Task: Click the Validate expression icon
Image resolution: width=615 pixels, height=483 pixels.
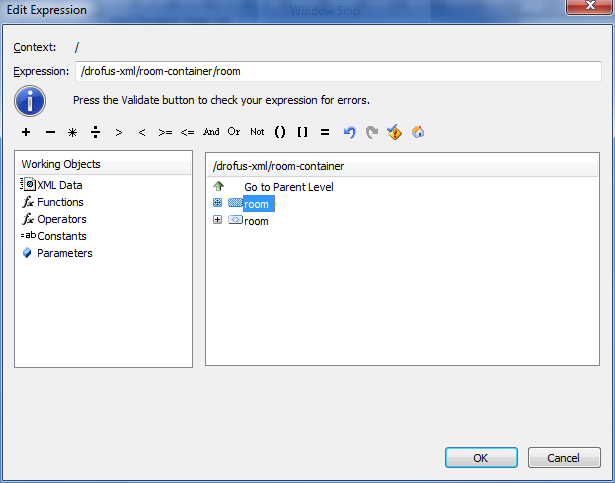Action: pyautogui.click(x=395, y=132)
